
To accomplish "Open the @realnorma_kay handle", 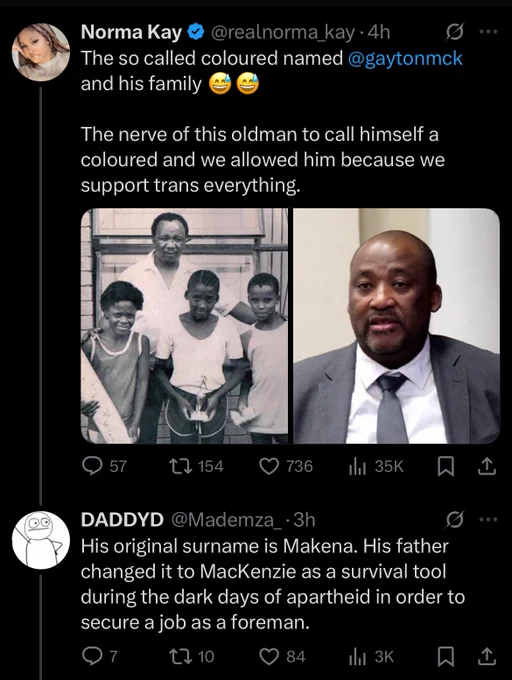I will coord(282,33).
